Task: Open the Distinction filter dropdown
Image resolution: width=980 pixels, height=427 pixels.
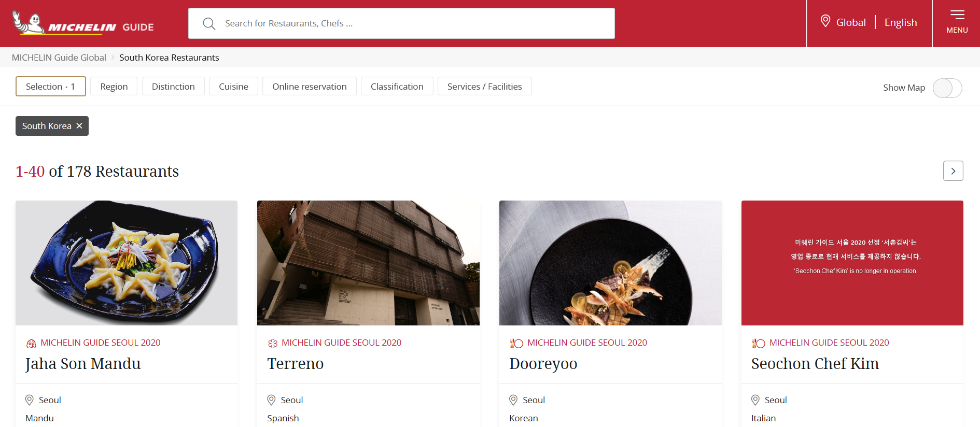Action: click(173, 87)
